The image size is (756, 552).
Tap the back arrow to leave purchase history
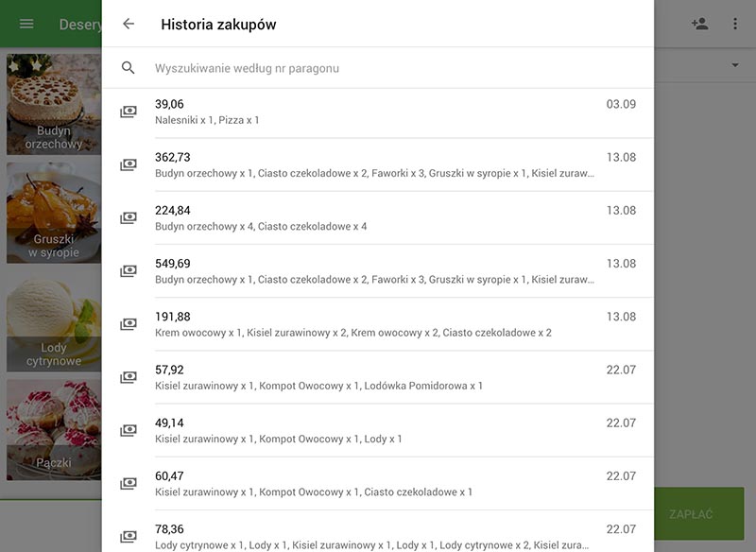click(x=128, y=25)
